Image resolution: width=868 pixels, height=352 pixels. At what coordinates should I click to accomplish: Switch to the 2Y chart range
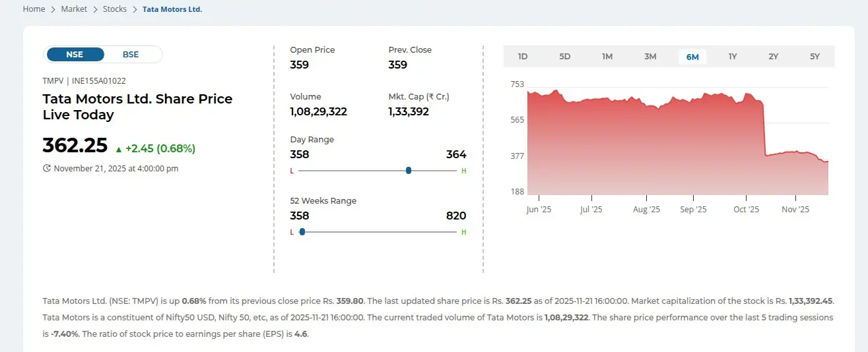point(774,57)
